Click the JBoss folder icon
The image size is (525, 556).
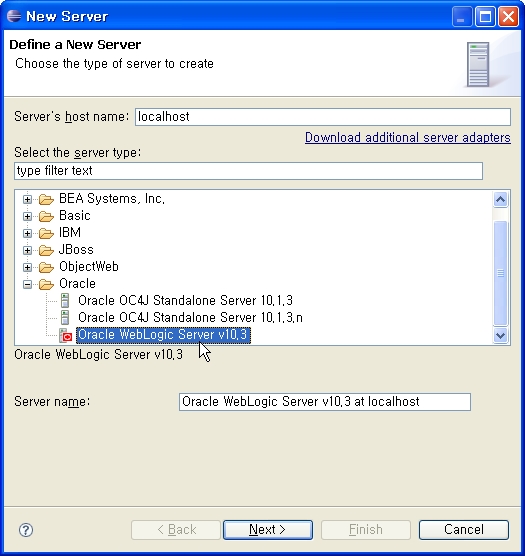pyautogui.click(x=46, y=250)
